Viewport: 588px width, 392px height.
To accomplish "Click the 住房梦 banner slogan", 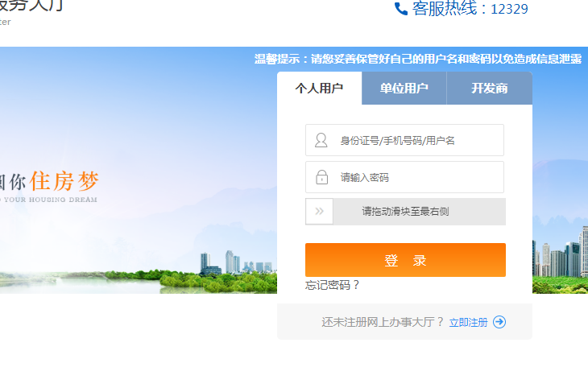I will [64, 181].
